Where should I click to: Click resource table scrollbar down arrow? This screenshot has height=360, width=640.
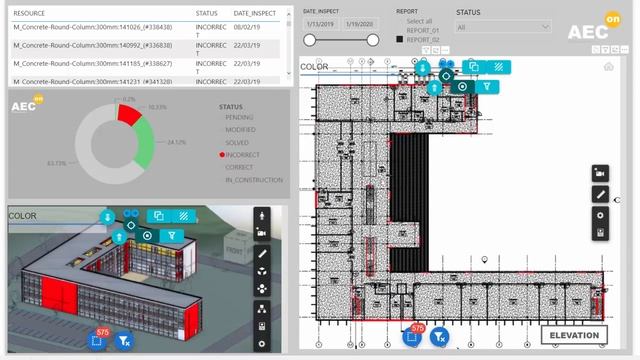click(289, 74)
